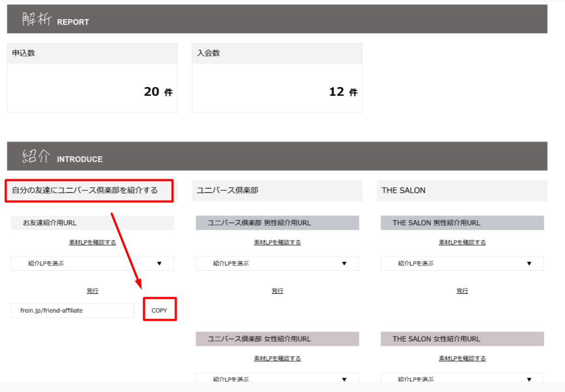Click 素材LPを確認する link under ユニバース倶楽部 男性紹介用URL
The width and height of the screenshot is (565, 392).
(x=278, y=242)
